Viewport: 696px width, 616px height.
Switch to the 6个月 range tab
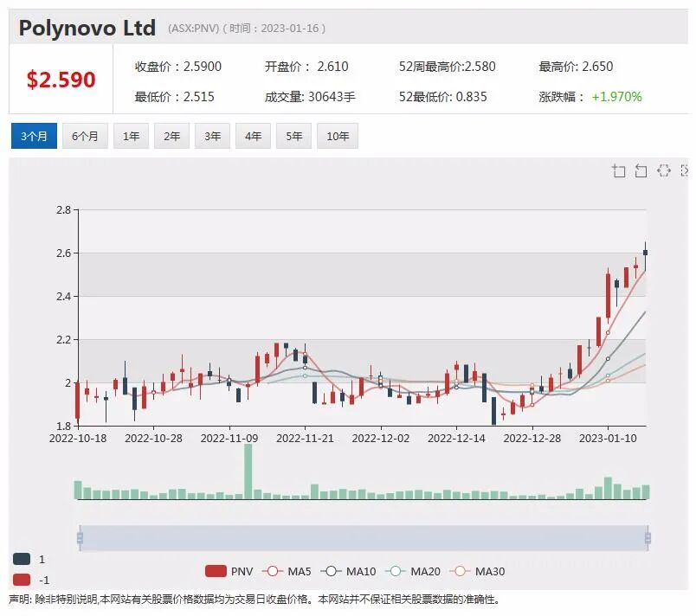point(85,136)
